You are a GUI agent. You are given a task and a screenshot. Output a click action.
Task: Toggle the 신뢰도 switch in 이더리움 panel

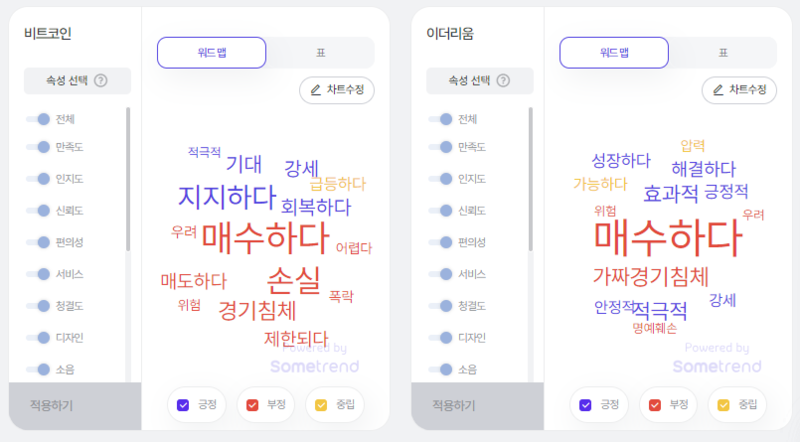[440, 210]
